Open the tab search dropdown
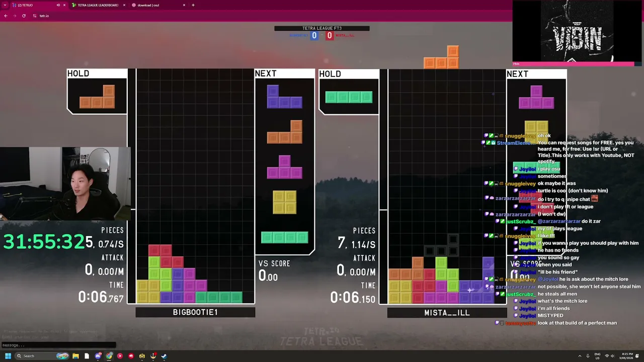This screenshot has width=644, height=362. tap(5, 5)
